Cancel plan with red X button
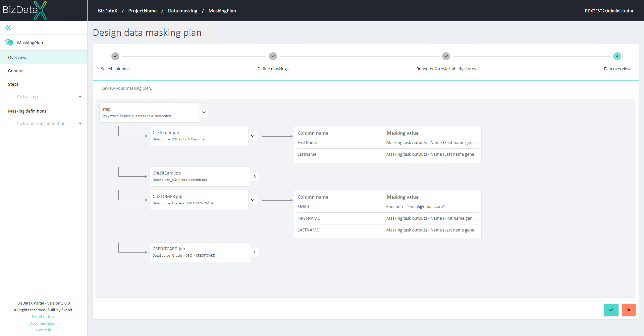Screen dimensions: 644x336 pyautogui.click(x=629, y=310)
